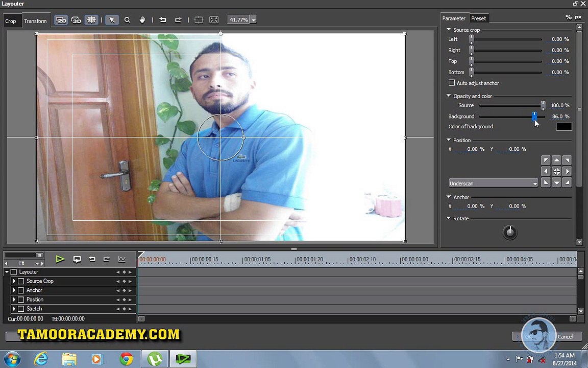Screen dimensions: 588x368
Task: Align position to left arrow
Action: pyautogui.click(x=546, y=172)
